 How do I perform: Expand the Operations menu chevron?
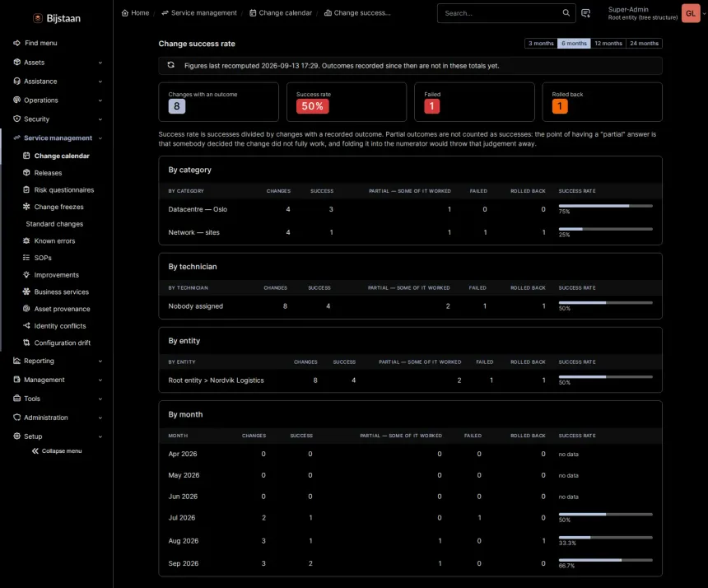[100, 100]
